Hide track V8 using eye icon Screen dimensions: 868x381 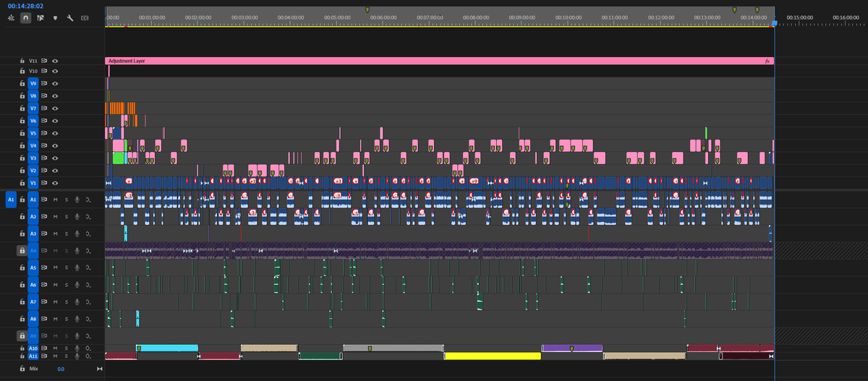pyautogui.click(x=55, y=96)
